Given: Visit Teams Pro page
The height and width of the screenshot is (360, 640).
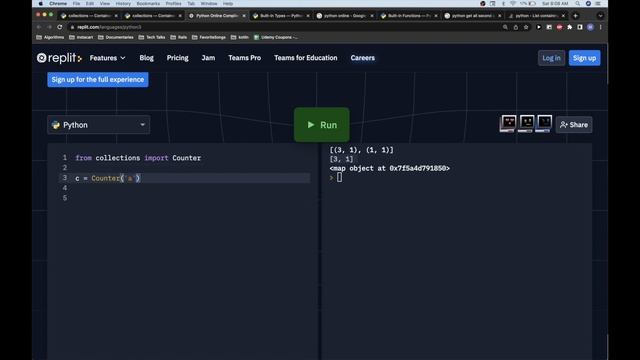Looking at the screenshot, I should point(244,58).
